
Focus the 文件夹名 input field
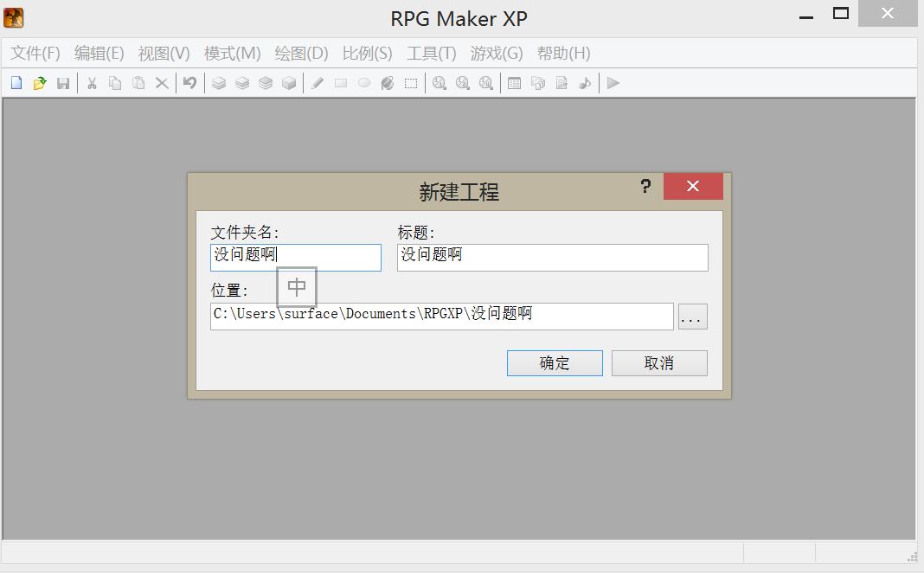[296, 258]
